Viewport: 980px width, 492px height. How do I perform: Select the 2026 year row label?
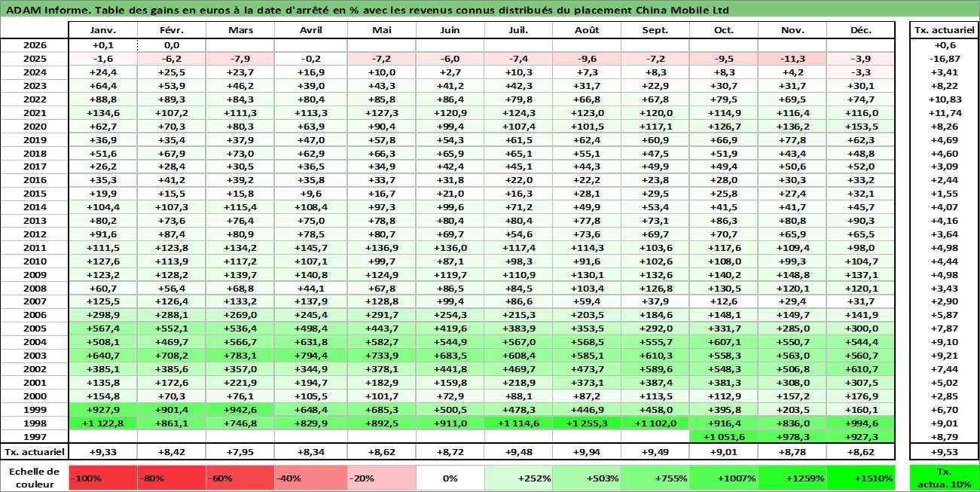[34, 45]
